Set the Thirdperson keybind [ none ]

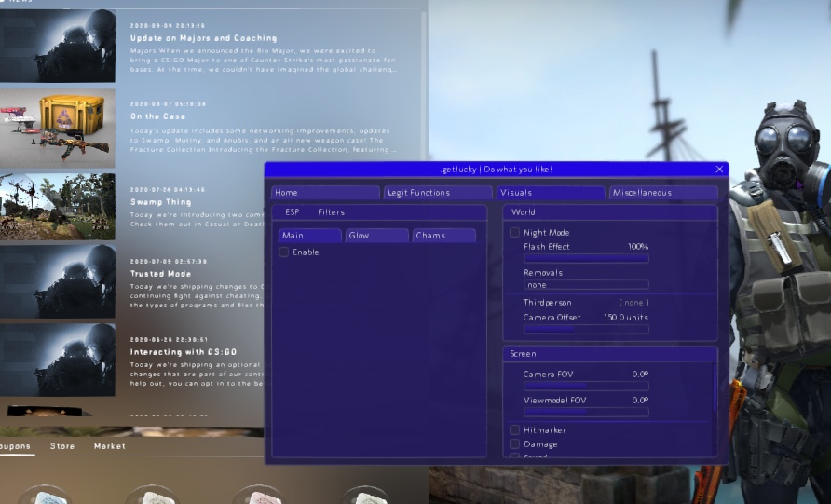[633, 303]
